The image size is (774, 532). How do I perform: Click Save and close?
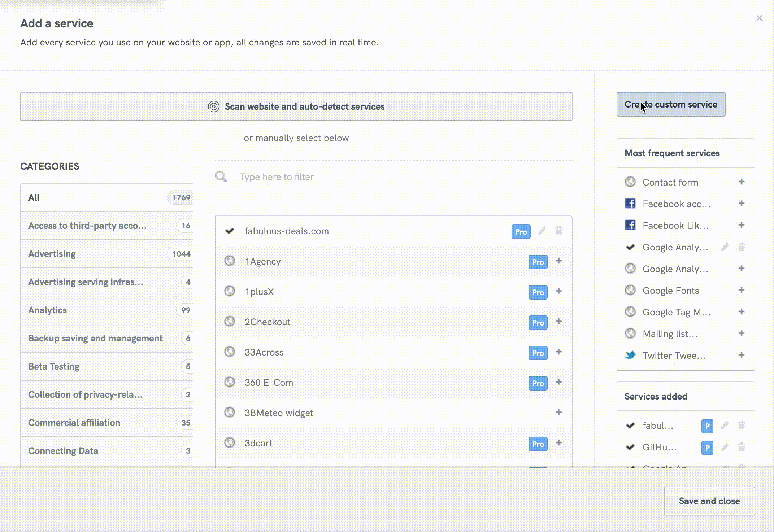709,501
